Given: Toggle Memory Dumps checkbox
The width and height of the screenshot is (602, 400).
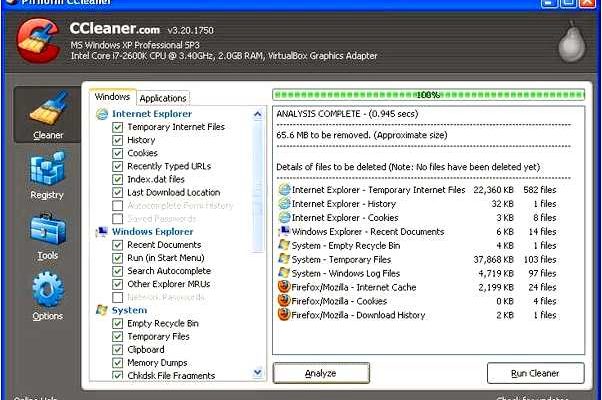Looking at the screenshot, I should point(117,363).
